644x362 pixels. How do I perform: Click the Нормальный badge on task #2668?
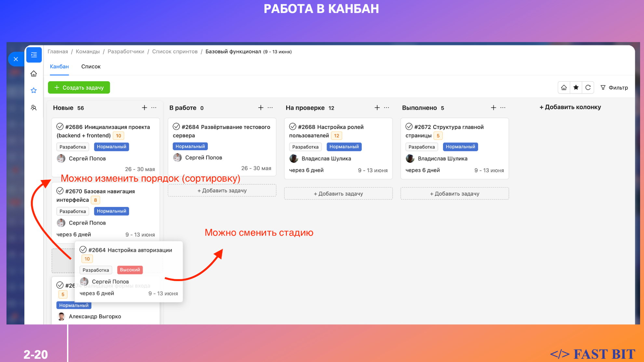[344, 147]
